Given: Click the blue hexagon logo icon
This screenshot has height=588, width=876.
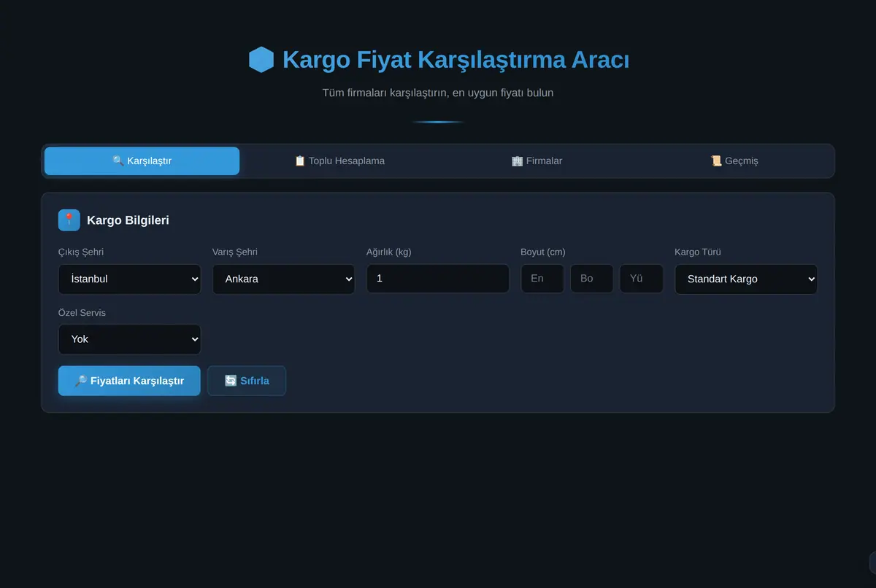Looking at the screenshot, I should tap(261, 60).
